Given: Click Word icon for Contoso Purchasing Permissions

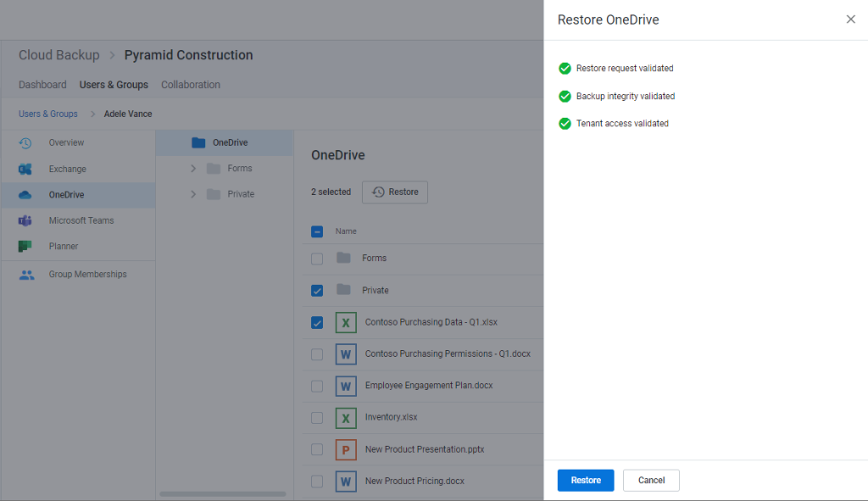Looking at the screenshot, I should 346,354.
